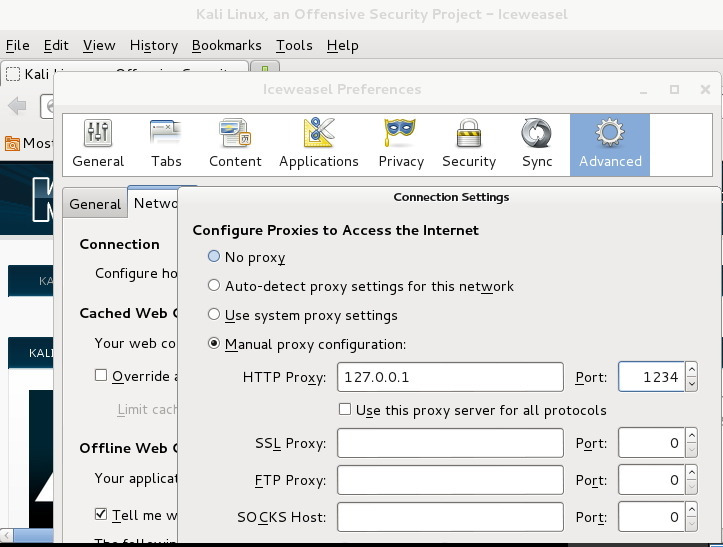The height and width of the screenshot is (547, 723).
Task: Click the Connection Settings dialog title
Action: tap(451, 197)
